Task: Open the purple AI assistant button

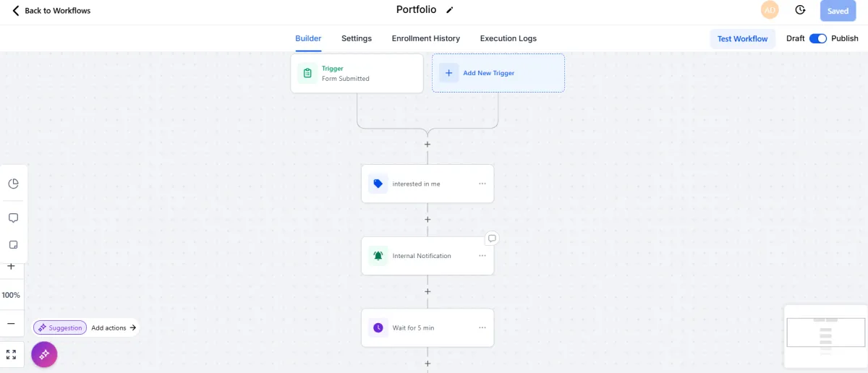Action: [x=44, y=354]
